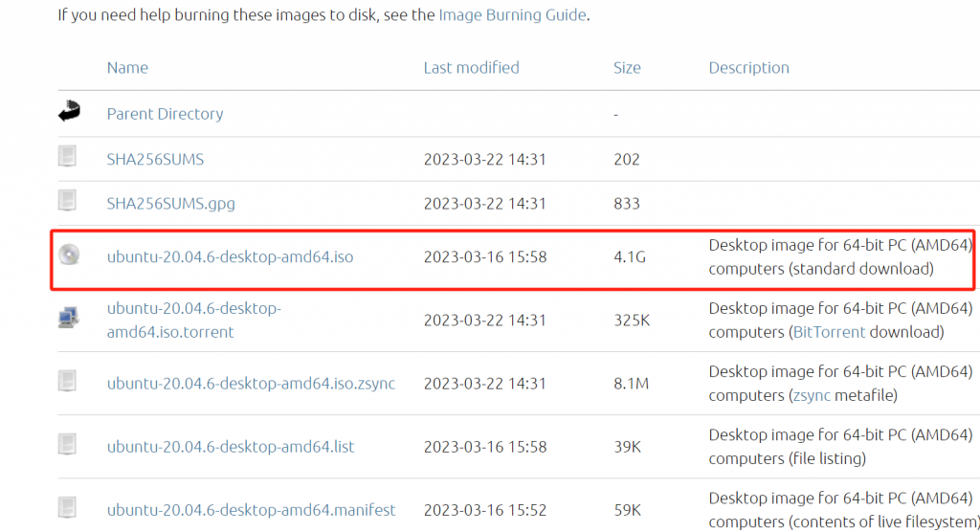Sort the listing by Description column
The width and height of the screenshot is (980, 532).
tap(748, 68)
